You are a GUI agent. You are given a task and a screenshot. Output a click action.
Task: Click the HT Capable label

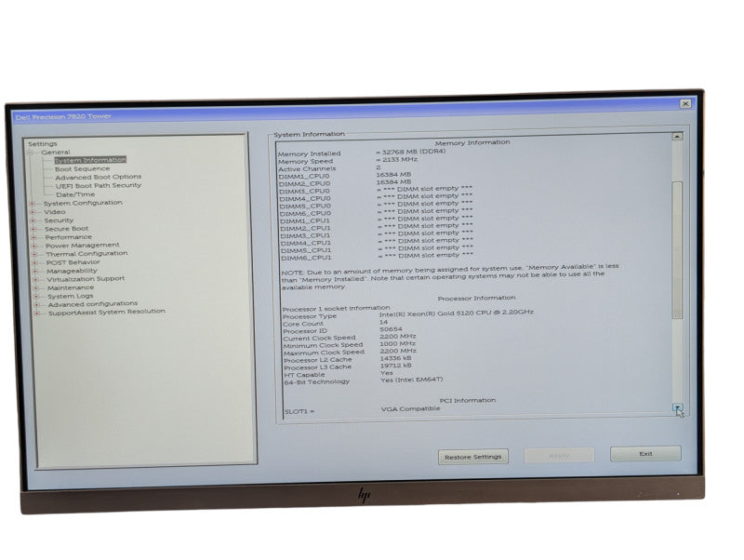click(x=304, y=375)
